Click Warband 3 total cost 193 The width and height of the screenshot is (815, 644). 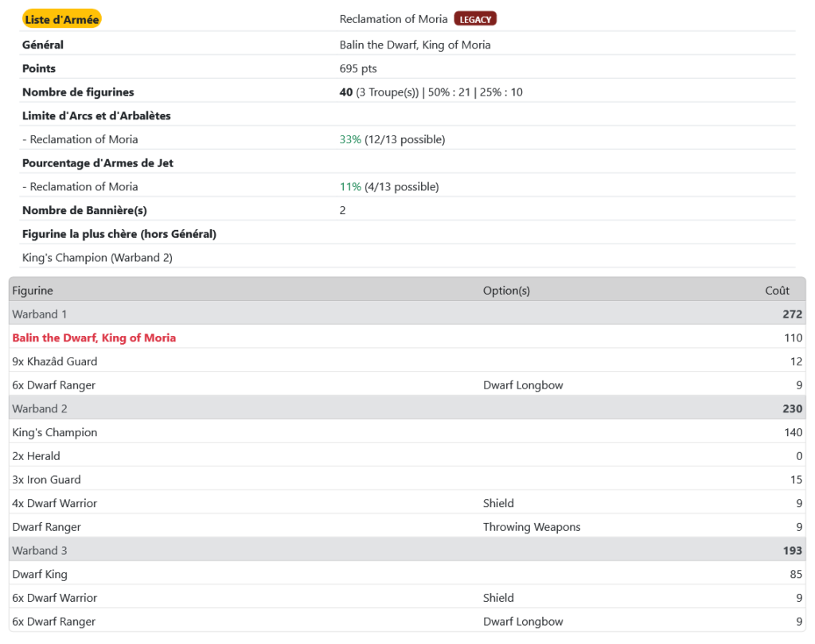pyautogui.click(x=792, y=550)
